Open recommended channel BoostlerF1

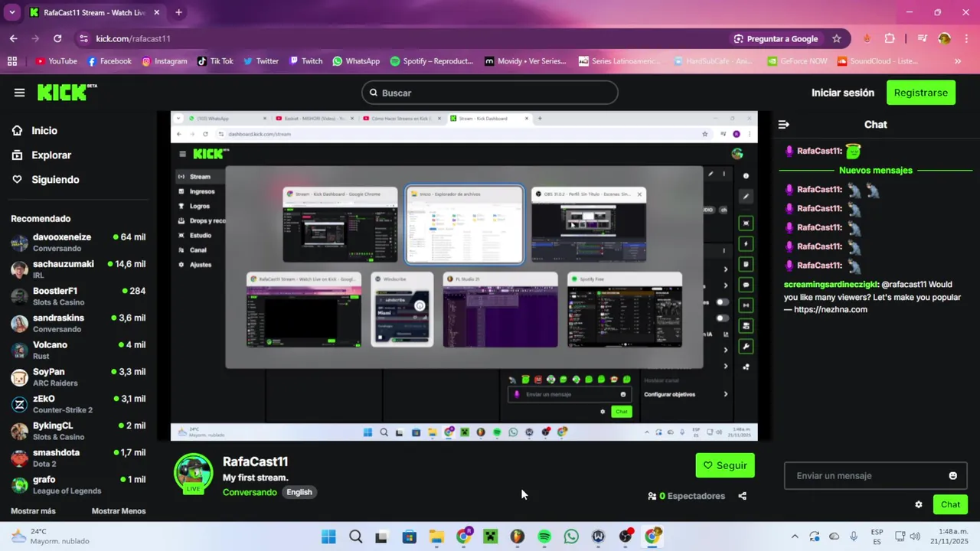click(78, 296)
